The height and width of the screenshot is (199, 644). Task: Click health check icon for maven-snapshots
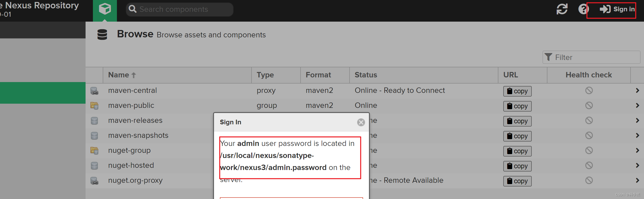click(589, 136)
